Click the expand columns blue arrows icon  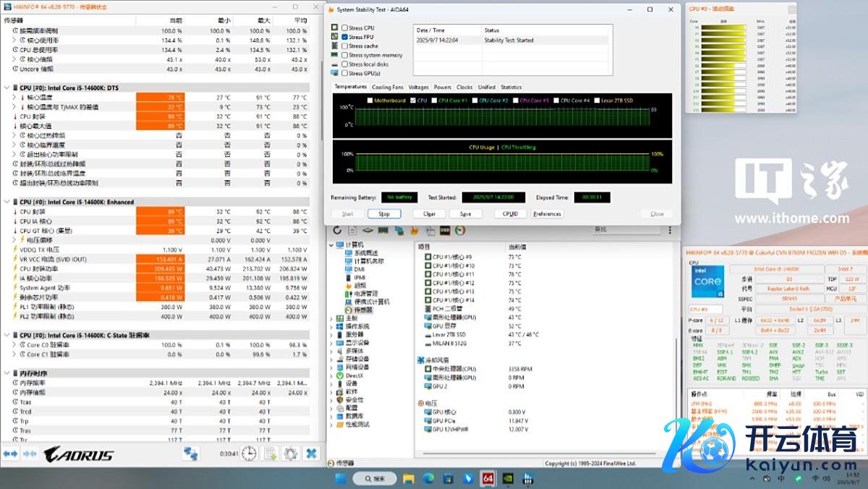(x=10, y=454)
